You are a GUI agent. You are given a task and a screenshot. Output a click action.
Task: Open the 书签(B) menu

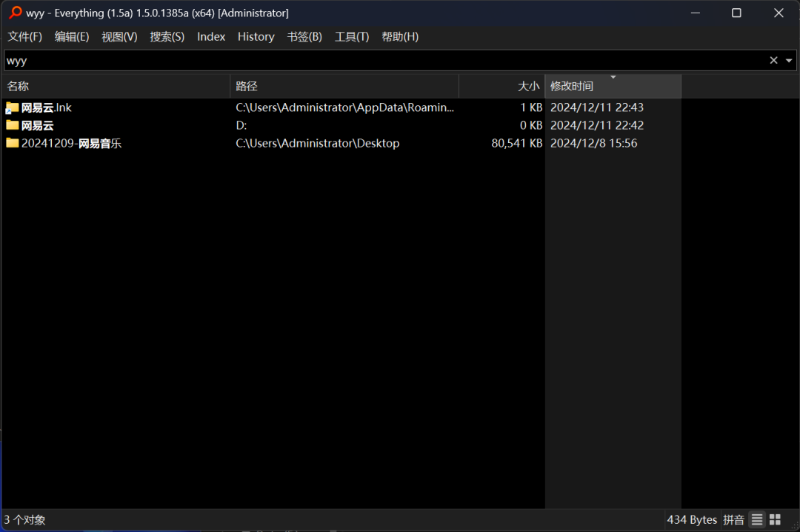(304, 37)
